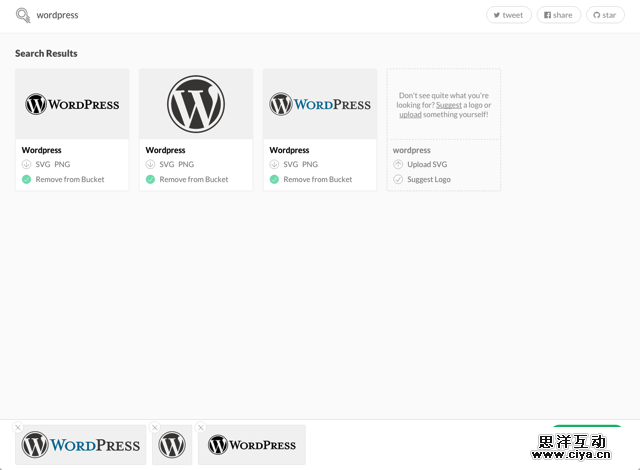Focus the search field containing wordpress
Image resolution: width=640 pixels, height=470 pixels.
(x=57, y=15)
